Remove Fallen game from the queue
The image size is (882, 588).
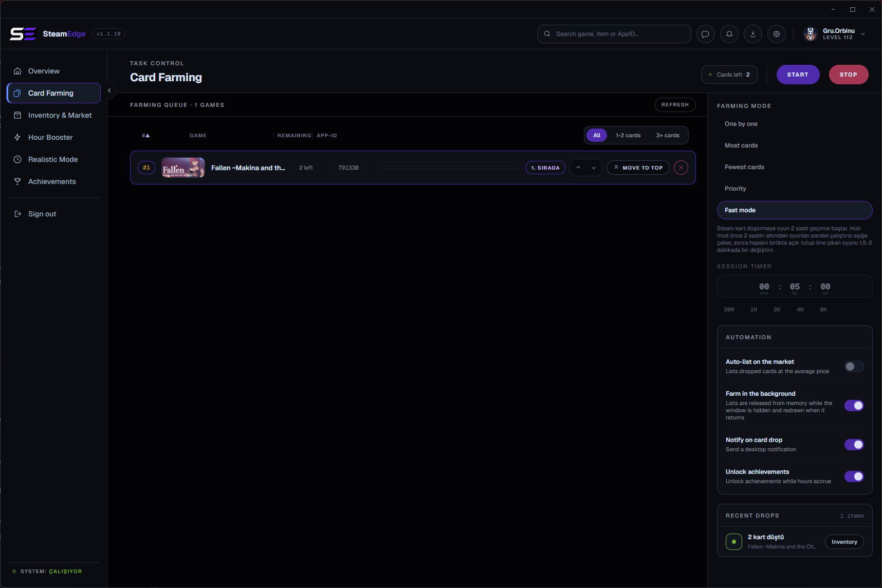pos(681,168)
